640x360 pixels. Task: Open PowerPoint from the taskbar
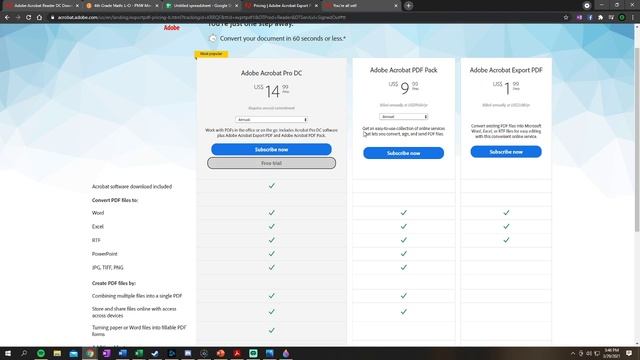pos(221,353)
